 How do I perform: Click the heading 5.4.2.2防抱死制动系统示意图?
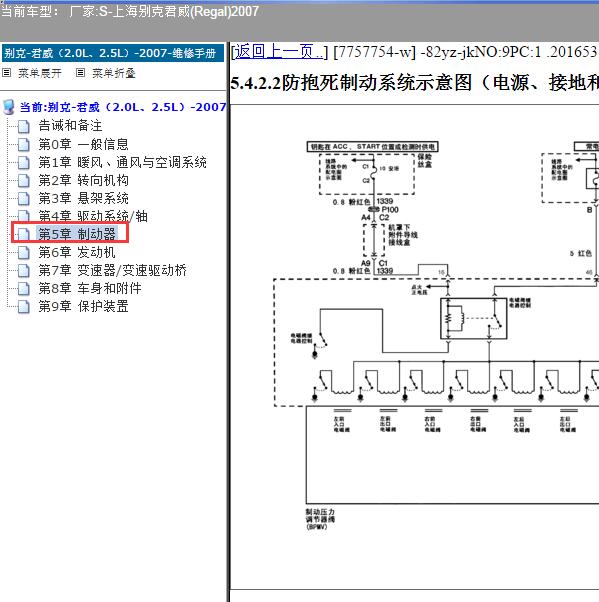click(414, 83)
